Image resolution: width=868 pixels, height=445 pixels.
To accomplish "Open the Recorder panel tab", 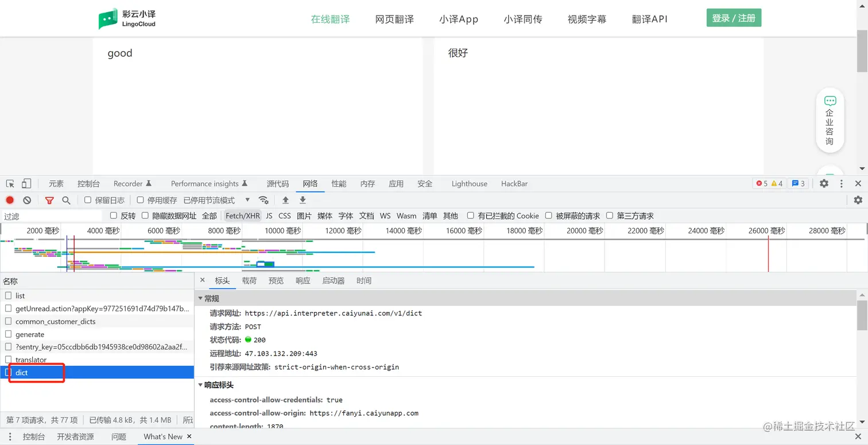I will [133, 184].
